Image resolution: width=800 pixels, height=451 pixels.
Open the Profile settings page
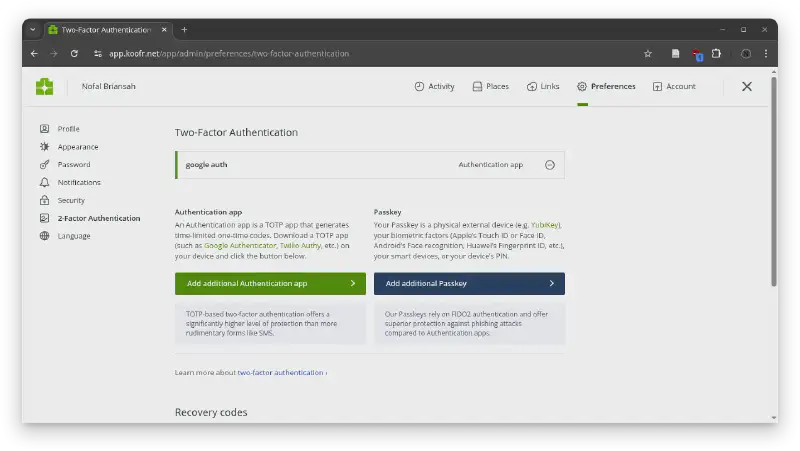[68, 129]
